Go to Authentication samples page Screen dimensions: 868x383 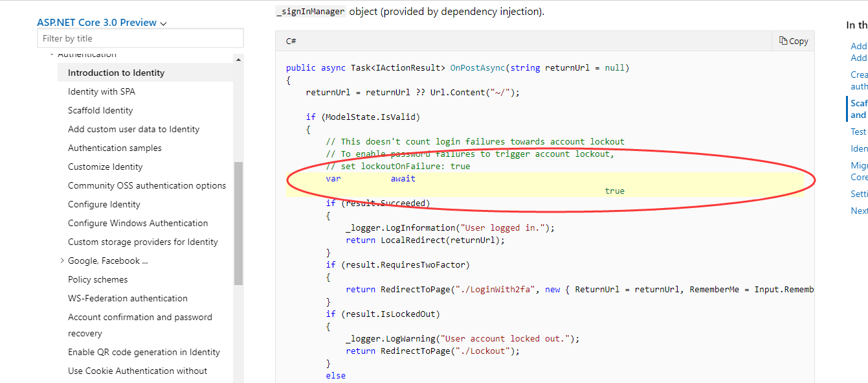click(115, 148)
